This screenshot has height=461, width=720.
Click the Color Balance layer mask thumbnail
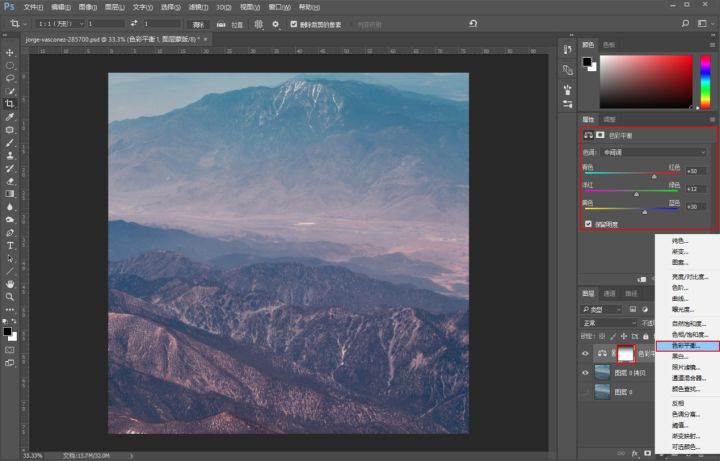click(627, 353)
